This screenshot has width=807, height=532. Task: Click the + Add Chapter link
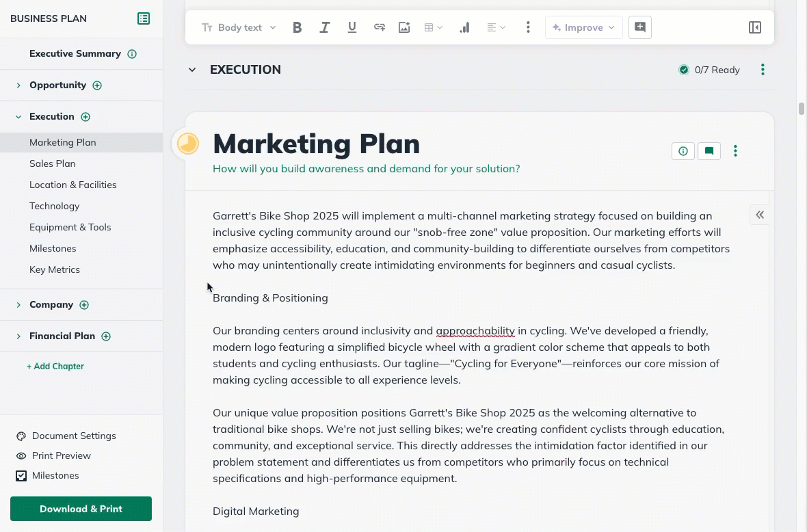pyautogui.click(x=55, y=366)
